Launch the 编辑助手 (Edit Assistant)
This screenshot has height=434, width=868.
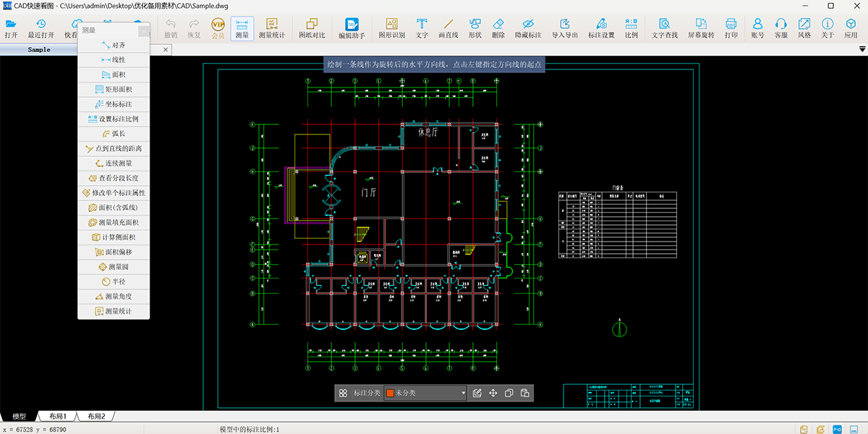(x=352, y=27)
